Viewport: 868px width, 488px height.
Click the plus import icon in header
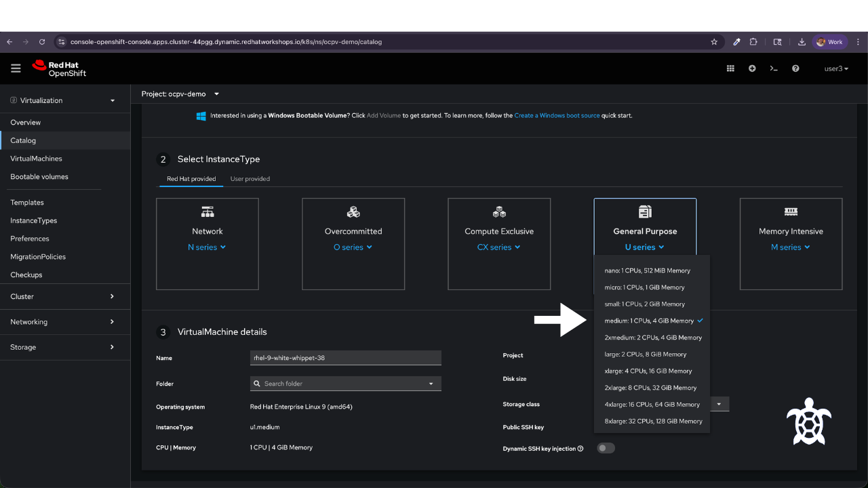click(752, 68)
